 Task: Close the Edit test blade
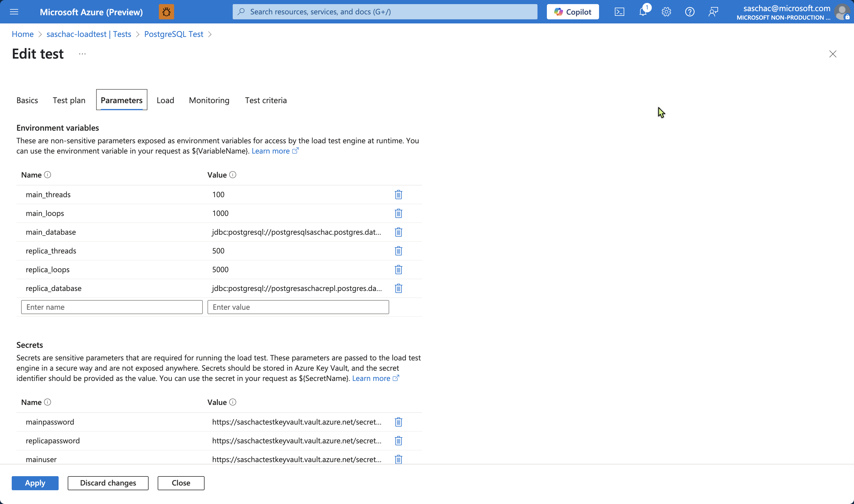click(833, 54)
